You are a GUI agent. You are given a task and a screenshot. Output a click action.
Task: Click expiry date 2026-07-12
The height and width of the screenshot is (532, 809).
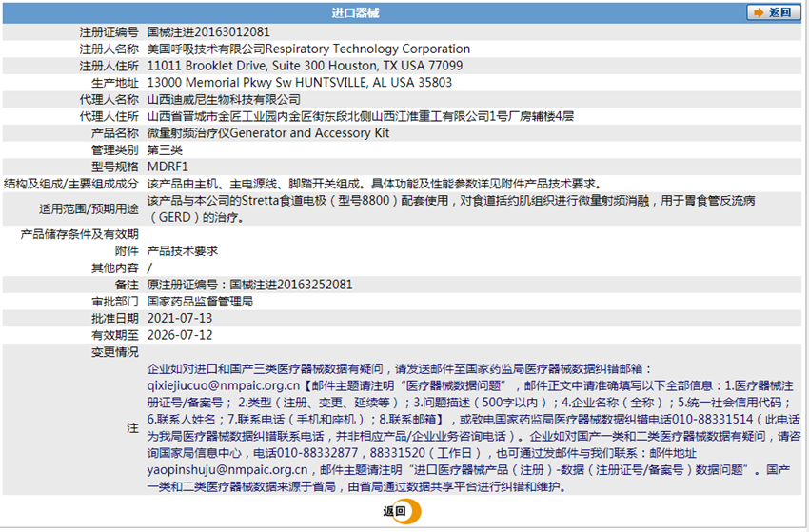coord(180,335)
